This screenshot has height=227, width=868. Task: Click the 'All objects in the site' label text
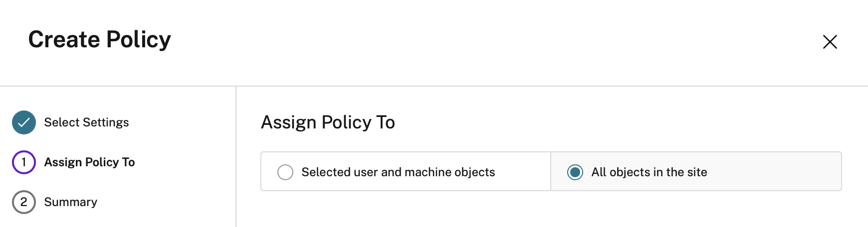click(649, 172)
